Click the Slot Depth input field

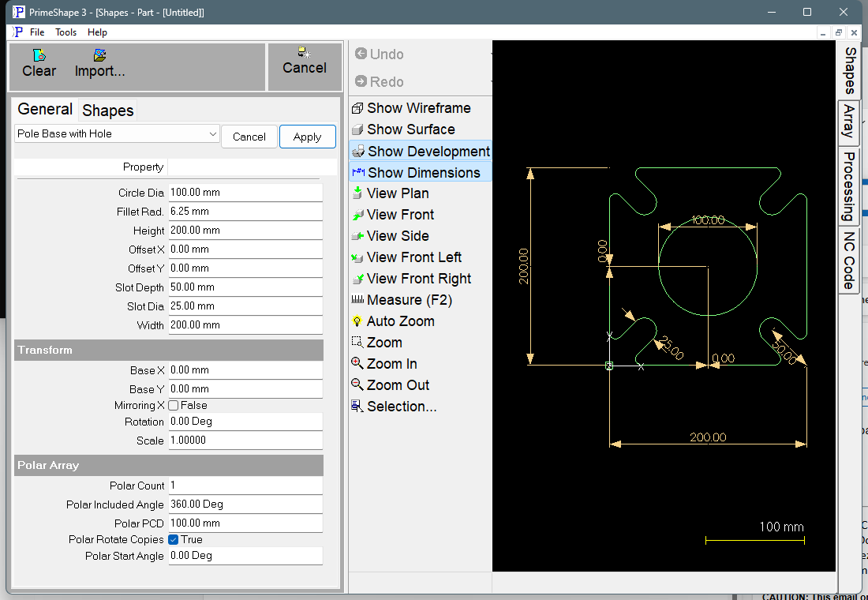pos(245,287)
